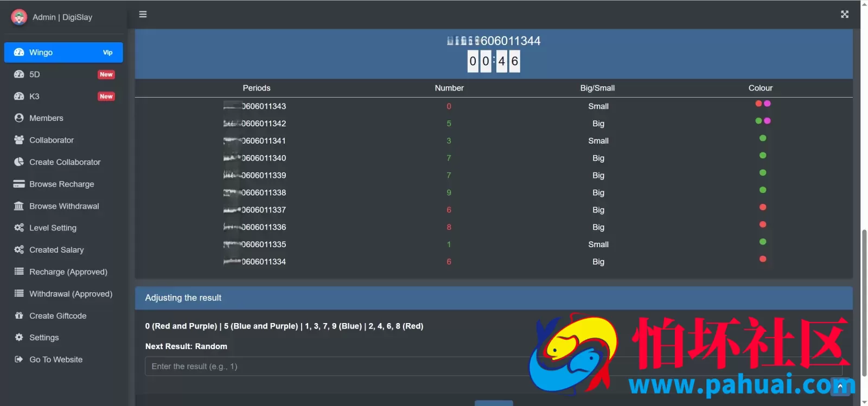Click the Go To Website exit icon
This screenshot has width=868, height=406.
tap(19, 359)
